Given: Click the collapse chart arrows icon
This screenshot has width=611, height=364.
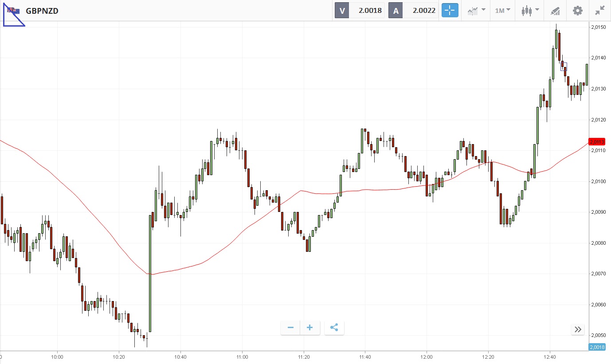Looking at the screenshot, I should click(x=600, y=11).
